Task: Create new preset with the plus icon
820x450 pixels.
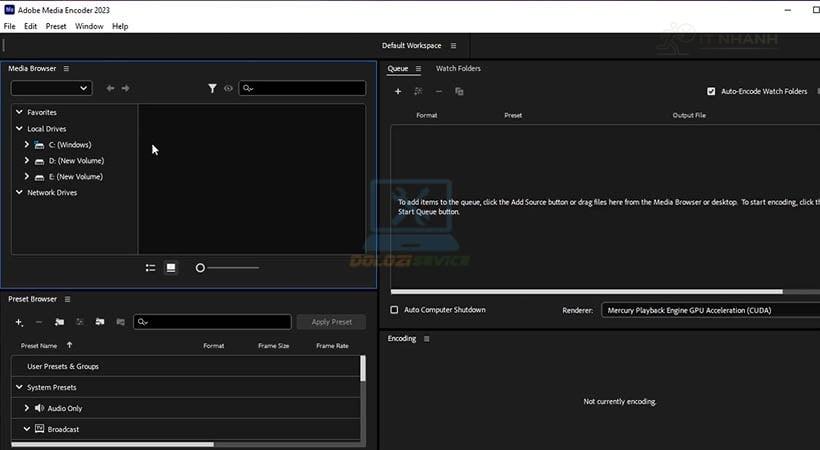Action: point(19,322)
